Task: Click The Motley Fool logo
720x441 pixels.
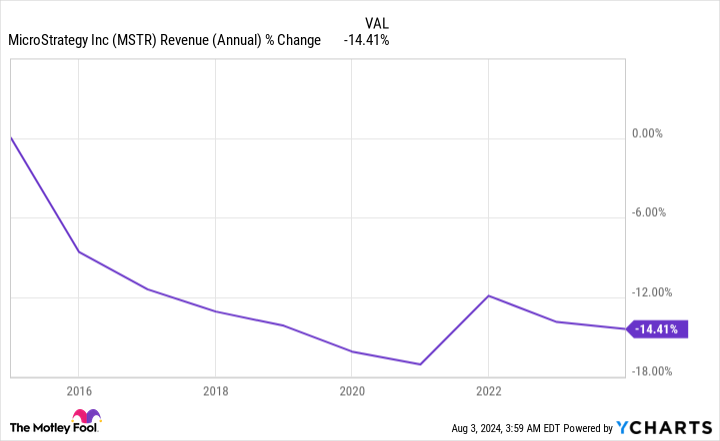Action: pyautogui.click(x=55, y=421)
